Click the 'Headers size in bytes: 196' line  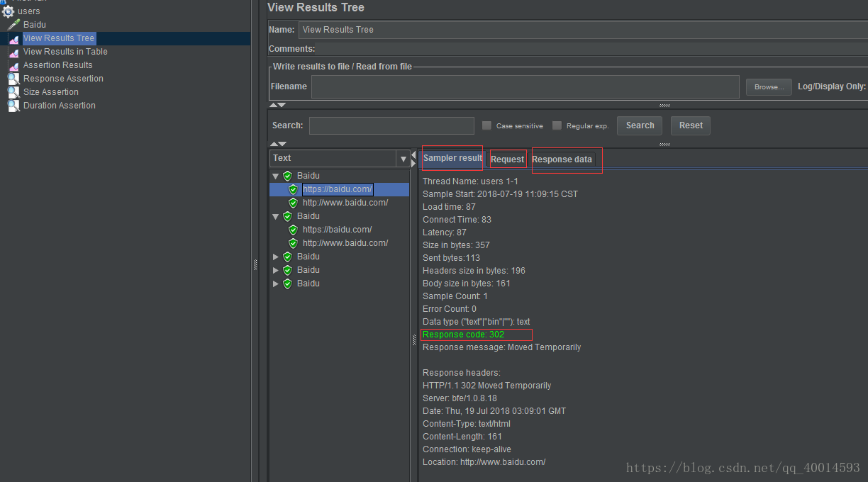[474, 271]
